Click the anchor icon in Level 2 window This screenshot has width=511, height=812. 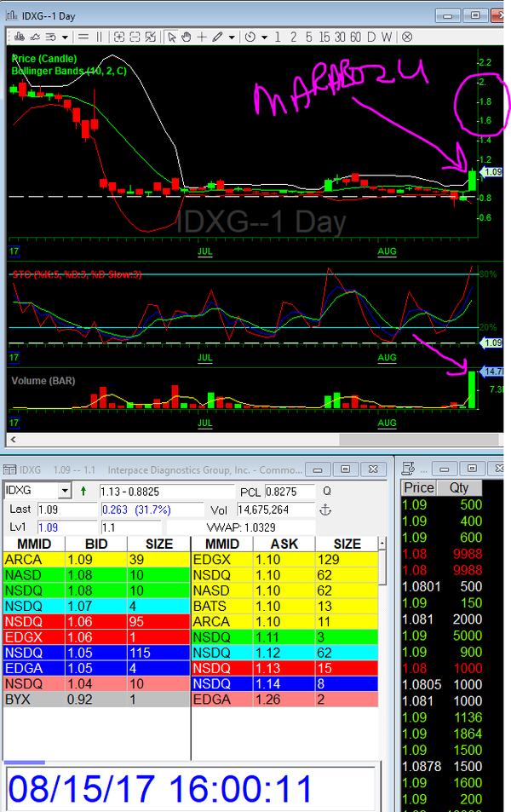[323, 510]
